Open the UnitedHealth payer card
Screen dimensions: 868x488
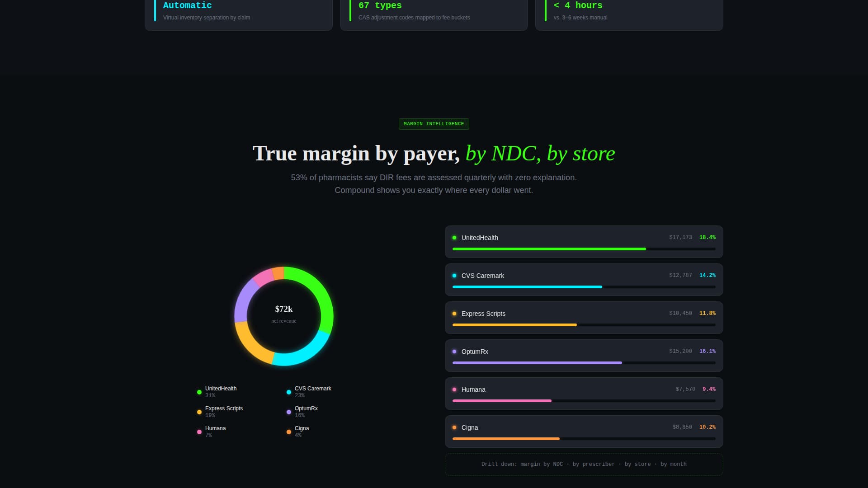click(584, 242)
